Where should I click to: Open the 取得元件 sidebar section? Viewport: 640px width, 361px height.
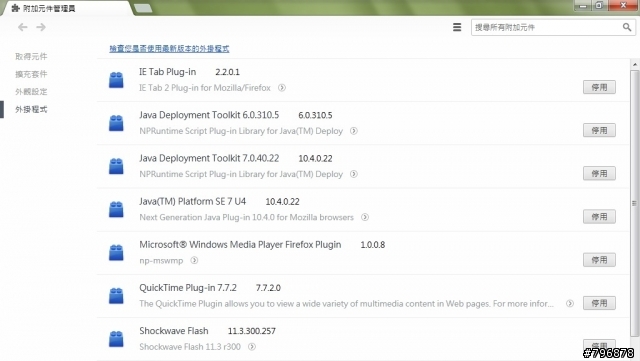tap(31, 56)
